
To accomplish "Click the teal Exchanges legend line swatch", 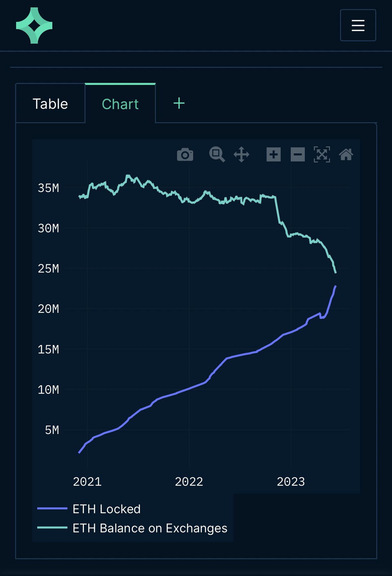I will pyautogui.click(x=52, y=528).
